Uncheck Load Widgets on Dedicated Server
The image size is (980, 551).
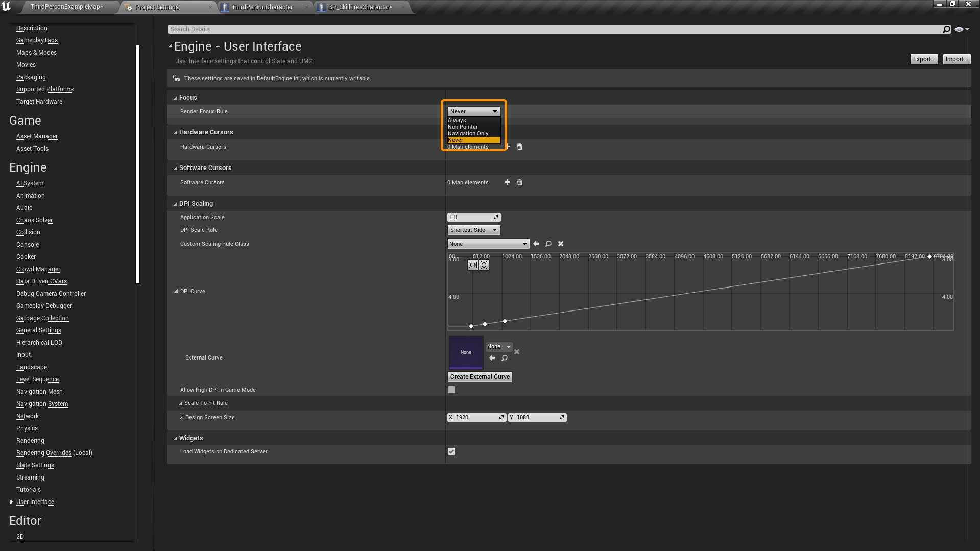click(x=451, y=452)
